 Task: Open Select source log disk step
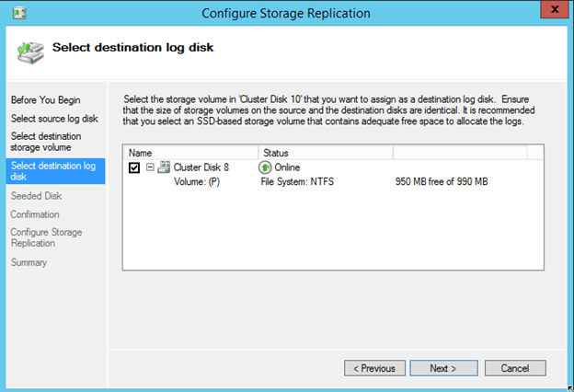(x=53, y=118)
